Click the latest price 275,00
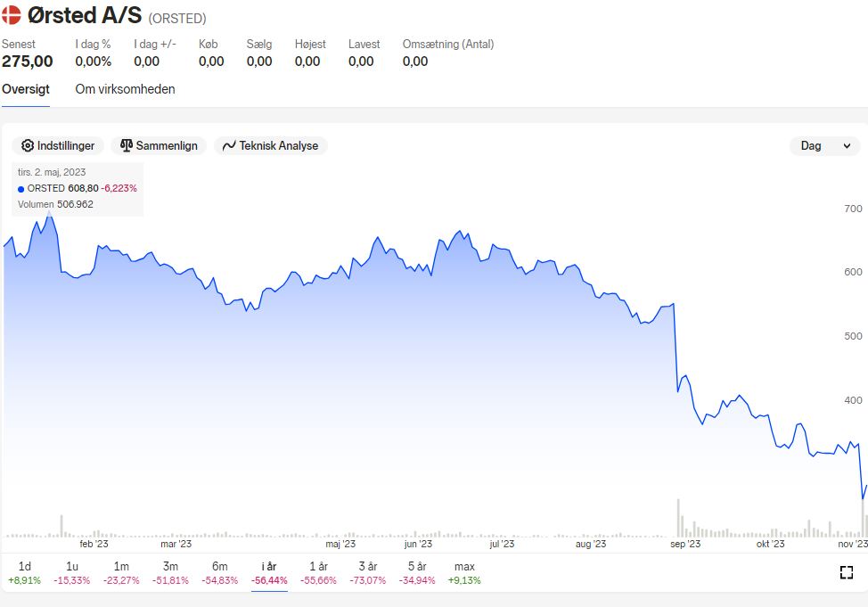This screenshot has width=868, height=607. [27, 62]
